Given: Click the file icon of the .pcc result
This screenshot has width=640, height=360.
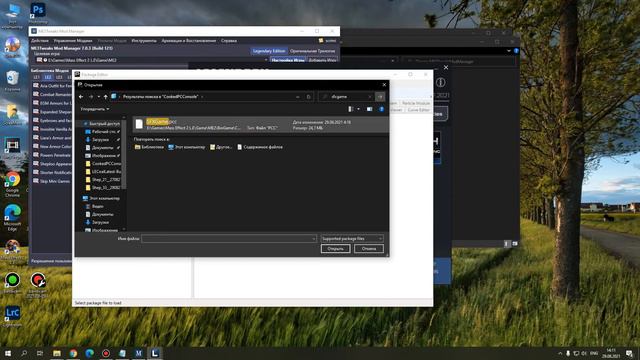Looking at the screenshot, I should (139, 124).
